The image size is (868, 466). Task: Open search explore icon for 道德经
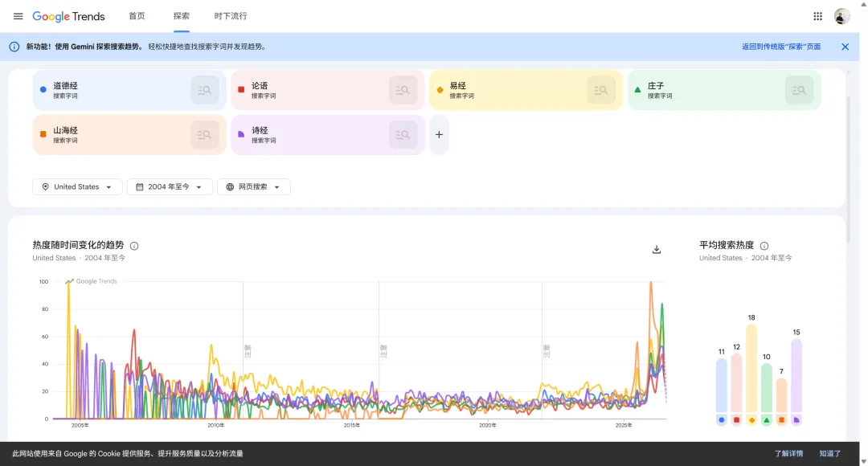pos(205,90)
